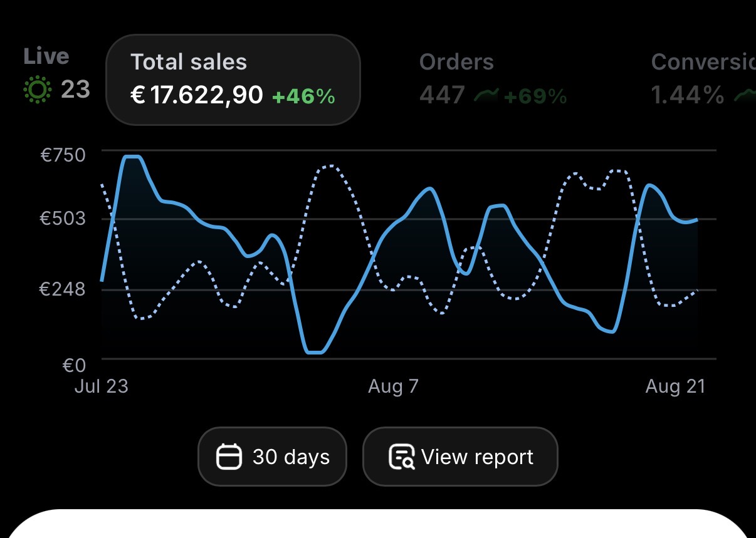The width and height of the screenshot is (756, 538).
Task: Open the 30 days date range selector
Action: [272, 457]
